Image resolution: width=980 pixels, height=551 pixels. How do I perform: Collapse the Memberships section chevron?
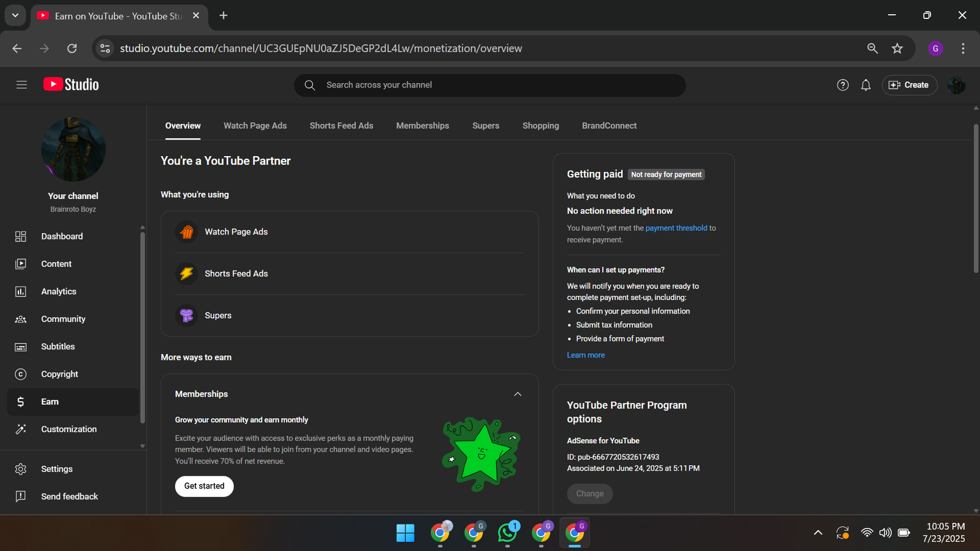(518, 394)
